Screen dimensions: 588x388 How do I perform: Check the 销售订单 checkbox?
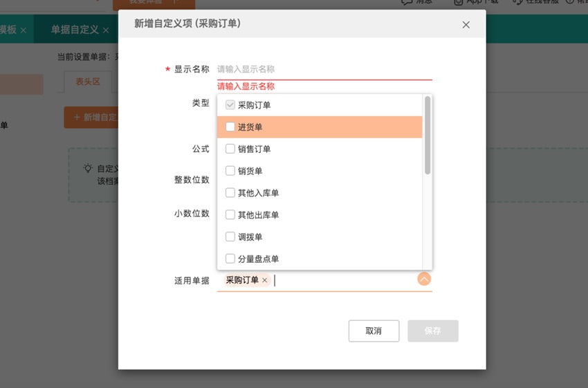pos(230,149)
